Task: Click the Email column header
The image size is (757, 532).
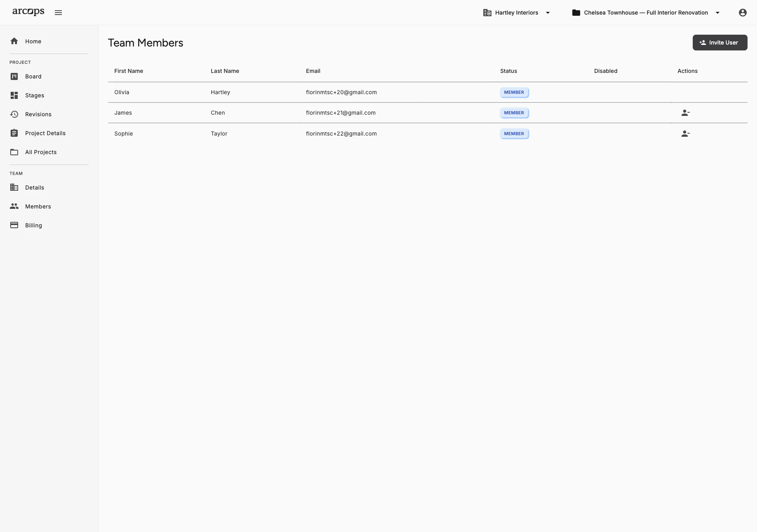Action: click(x=313, y=71)
